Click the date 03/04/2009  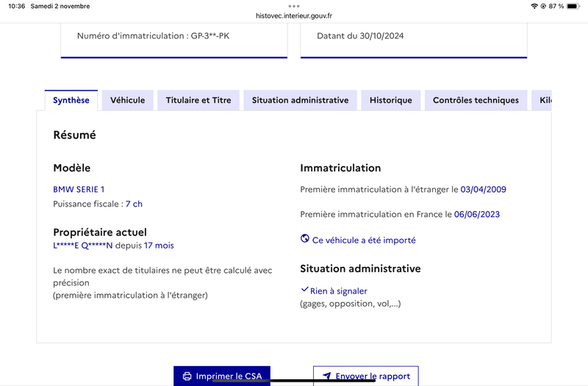point(484,190)
